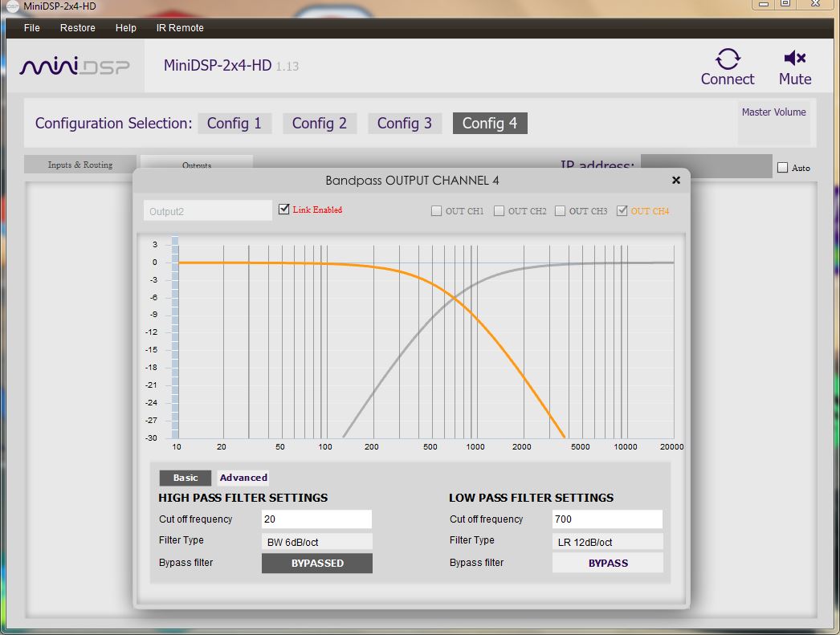The image size is (840, 635).
Task: Click the Connect sync icon
Action: tap(728, 59)
